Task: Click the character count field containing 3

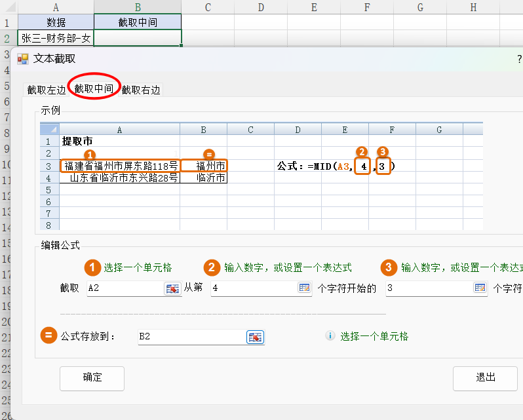Action: click(428, 288)
